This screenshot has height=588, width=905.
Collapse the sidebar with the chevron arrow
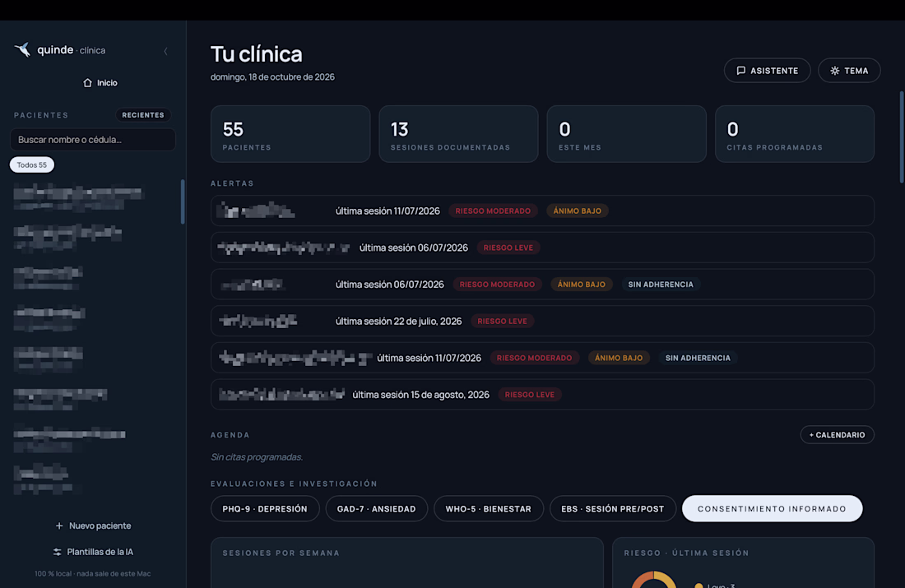click(x=165, y=51)
